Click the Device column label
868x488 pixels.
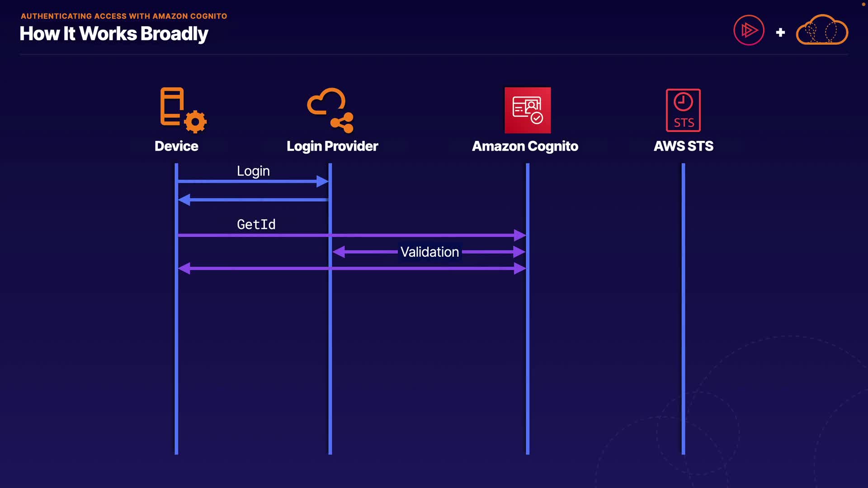(176, 146)
